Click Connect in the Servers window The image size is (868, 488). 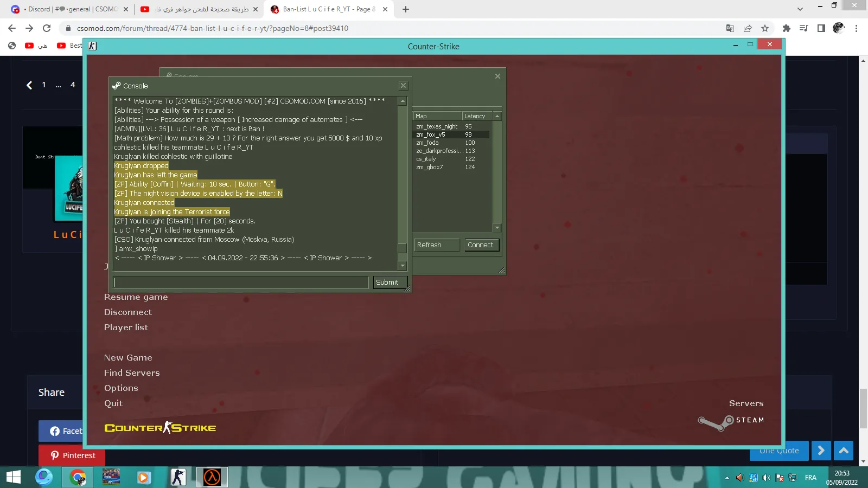click(482, 245)
